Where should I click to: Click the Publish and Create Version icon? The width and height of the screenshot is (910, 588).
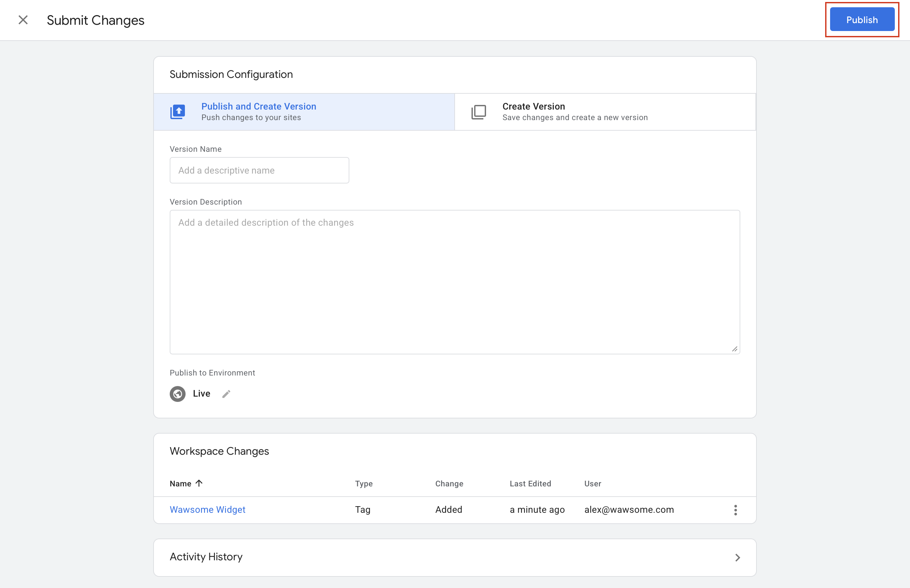tap(178, 112)
